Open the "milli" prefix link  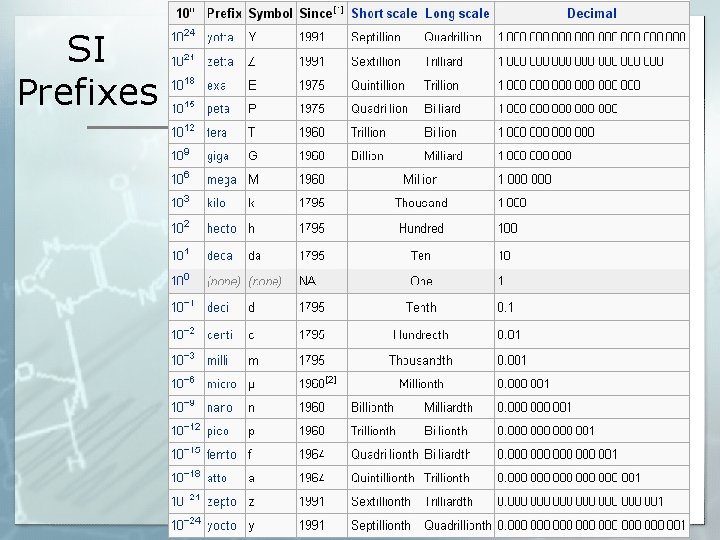[x=217, y=360]
